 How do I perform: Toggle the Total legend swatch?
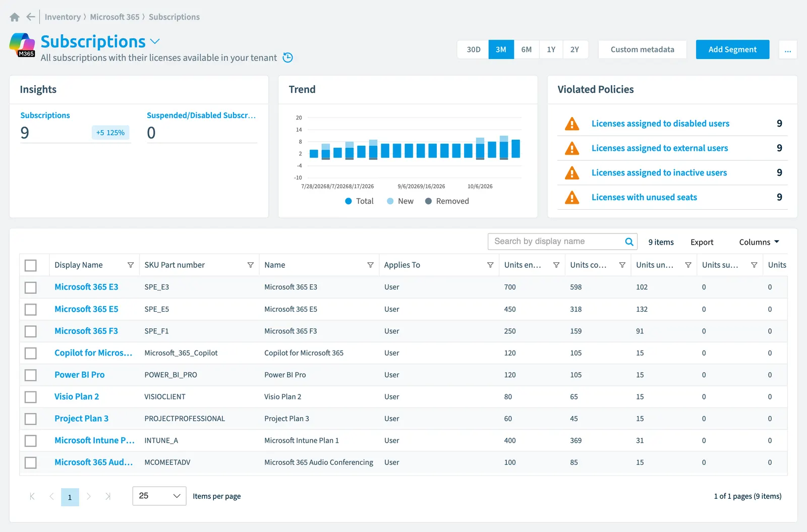tap(348, 201)
